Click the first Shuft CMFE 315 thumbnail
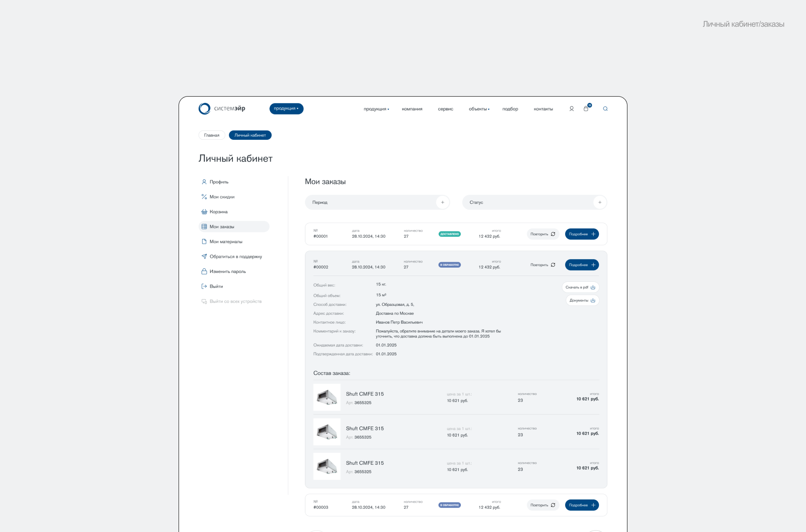Viewport: 806px width, 532px height. pos(327,397)
